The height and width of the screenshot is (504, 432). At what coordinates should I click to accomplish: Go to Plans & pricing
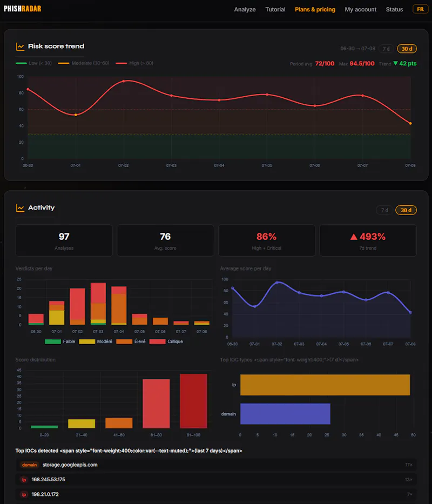[315, 9]
